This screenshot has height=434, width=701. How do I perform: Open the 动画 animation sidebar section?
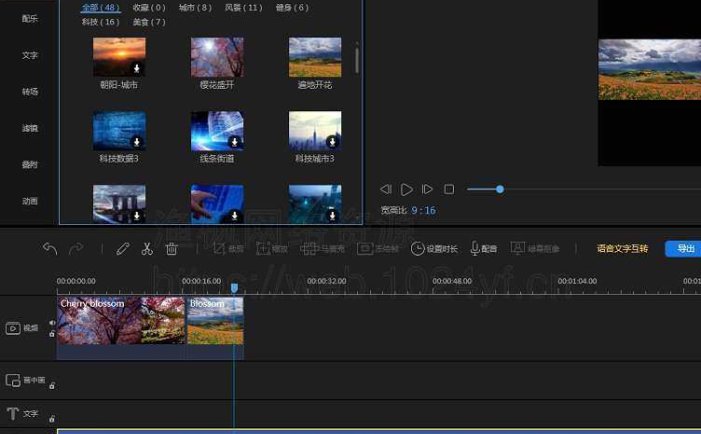(30, 201)
